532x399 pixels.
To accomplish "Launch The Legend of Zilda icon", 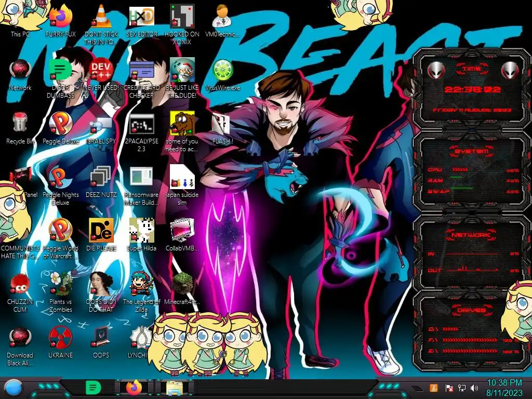I will click(141, 293).
